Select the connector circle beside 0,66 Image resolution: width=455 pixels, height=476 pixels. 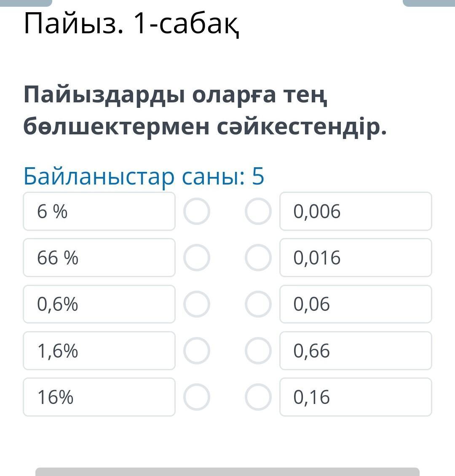[258, 350]
